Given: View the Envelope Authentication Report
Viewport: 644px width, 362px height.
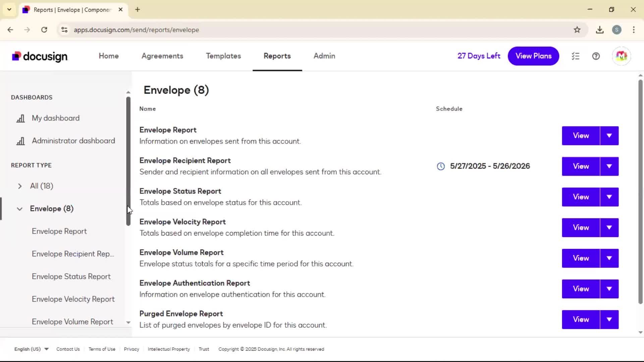Looking at the screenshot, I should 581,289.
